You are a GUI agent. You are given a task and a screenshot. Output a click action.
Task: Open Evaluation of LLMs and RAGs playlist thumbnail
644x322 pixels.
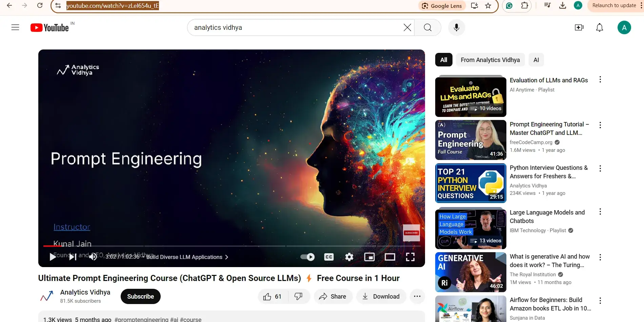471,97
